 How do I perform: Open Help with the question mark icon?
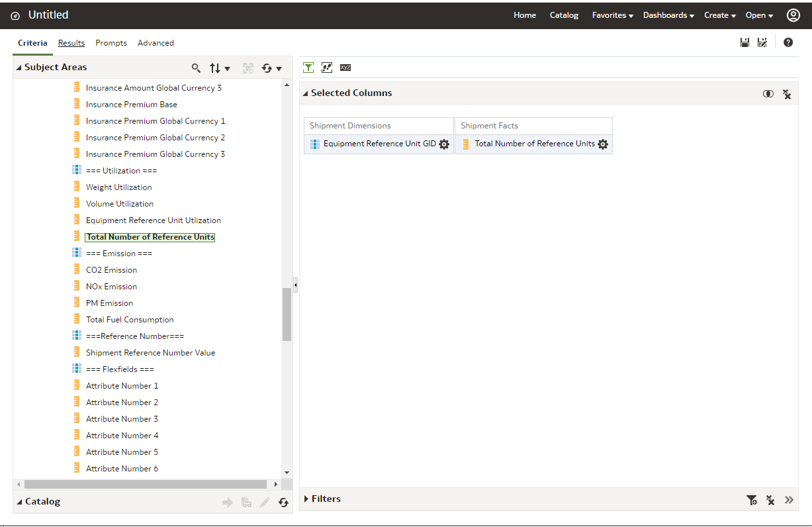(x=788, y=42)
